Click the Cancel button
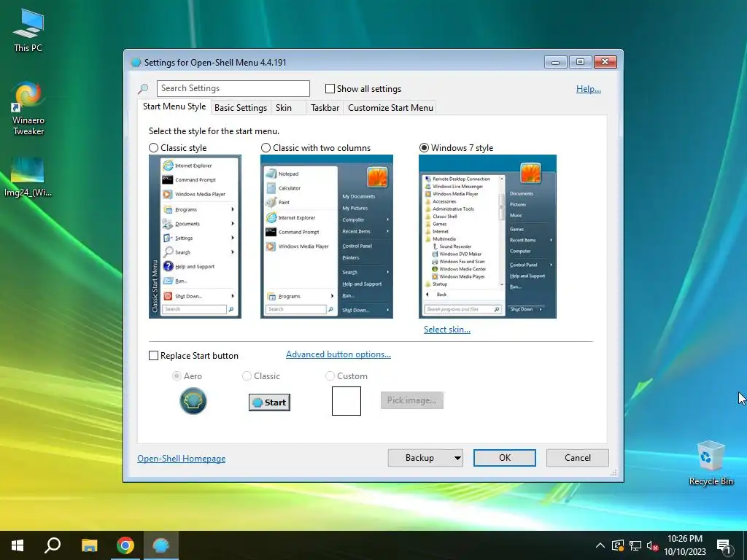This screenshot has height=560, width=747. pos(578,458)
